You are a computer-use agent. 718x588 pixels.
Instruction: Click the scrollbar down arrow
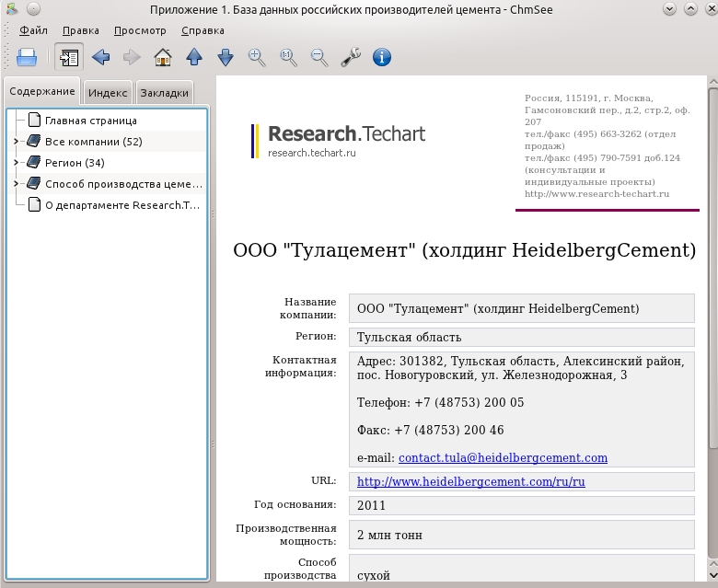click(713, 576)
